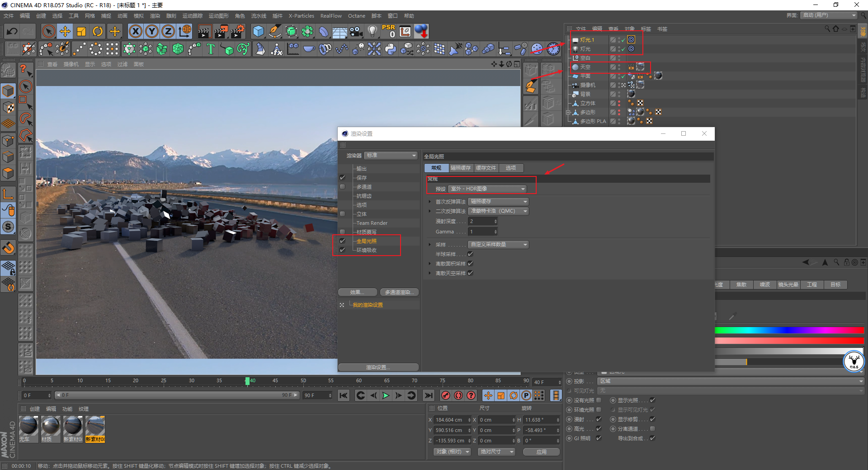Click the Undo arrow icon
Screen dimensions: 868x470
12,31
